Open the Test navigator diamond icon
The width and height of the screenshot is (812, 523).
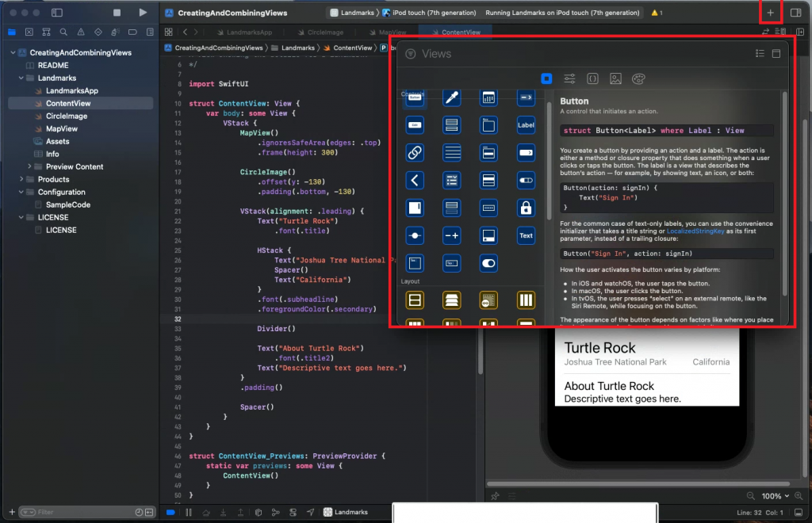(98, 32)
